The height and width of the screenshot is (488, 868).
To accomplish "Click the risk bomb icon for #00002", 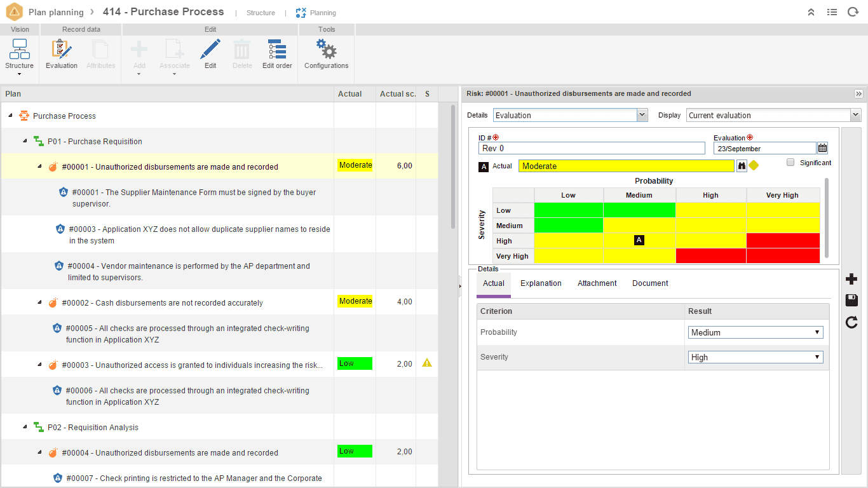I will pos(53,303).
